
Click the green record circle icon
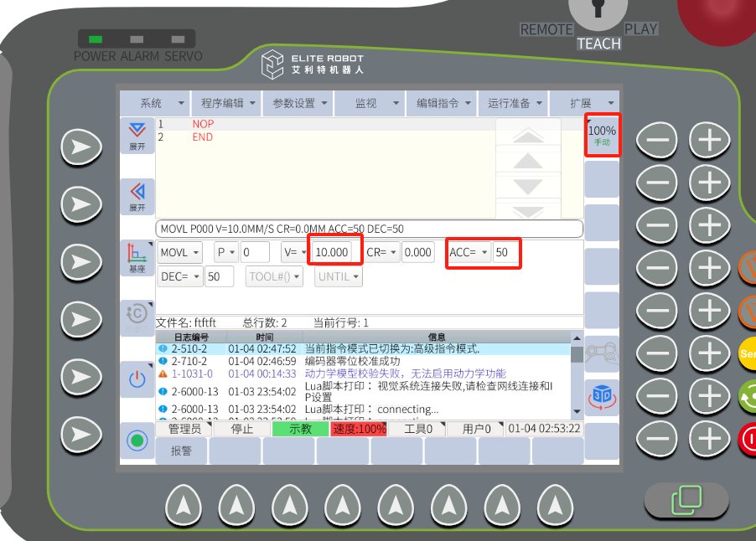pos(137,441)
